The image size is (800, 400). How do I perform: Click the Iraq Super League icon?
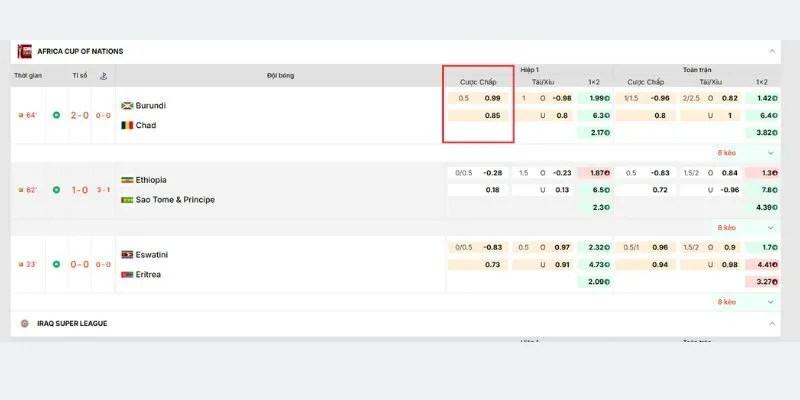pyautogui.click(x=24, y=324)
